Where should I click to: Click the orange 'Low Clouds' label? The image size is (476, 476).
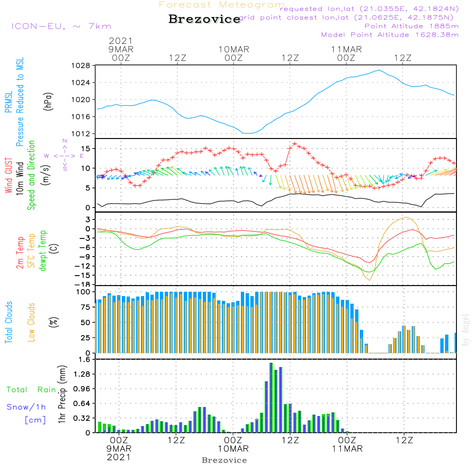click(x=31, y=322)
